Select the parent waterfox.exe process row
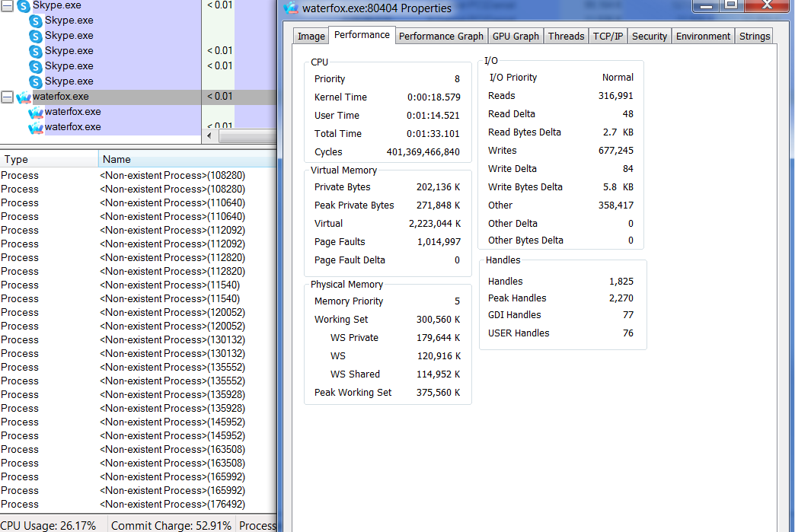 click(x=138, y=97)
